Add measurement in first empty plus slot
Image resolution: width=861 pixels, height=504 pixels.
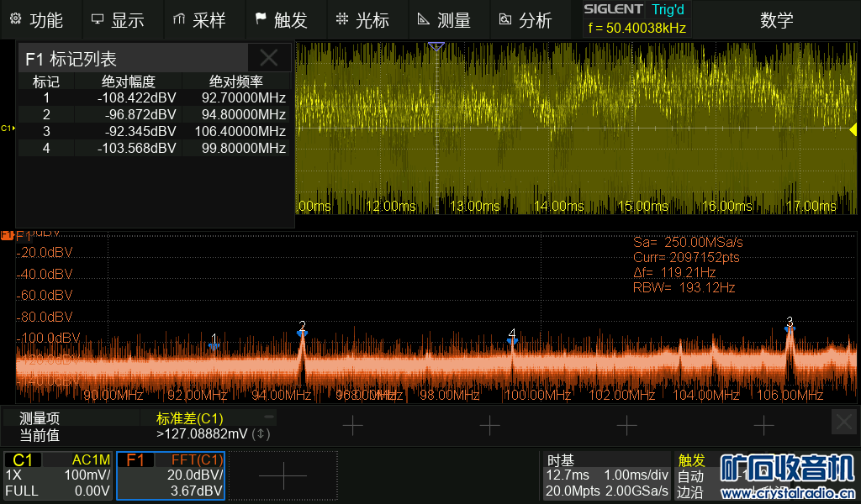pos(352,426)
